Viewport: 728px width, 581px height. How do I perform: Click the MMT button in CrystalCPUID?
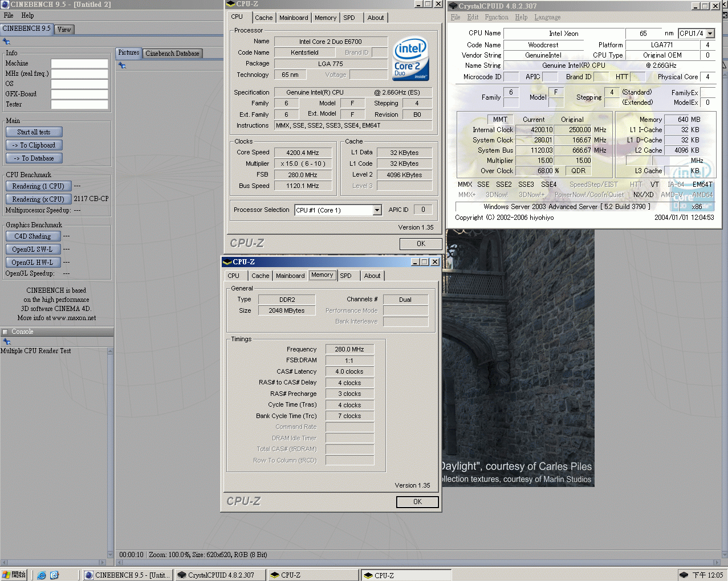(x=500, y=120)
